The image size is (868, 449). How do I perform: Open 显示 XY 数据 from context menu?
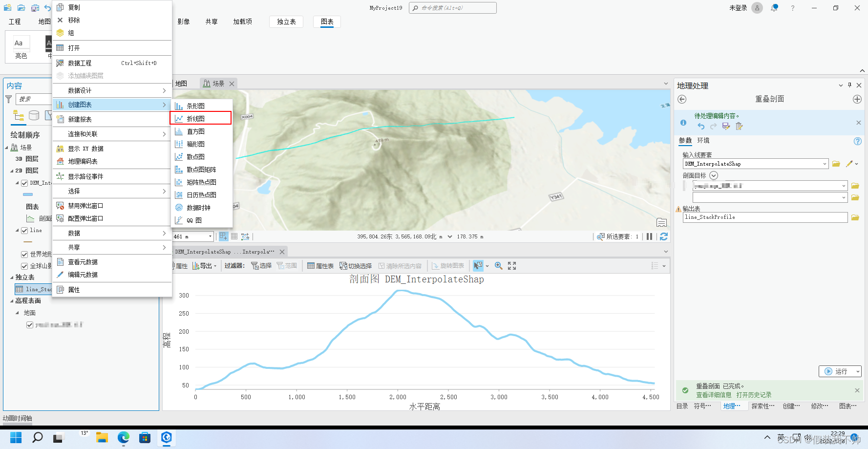click(112, 149)
